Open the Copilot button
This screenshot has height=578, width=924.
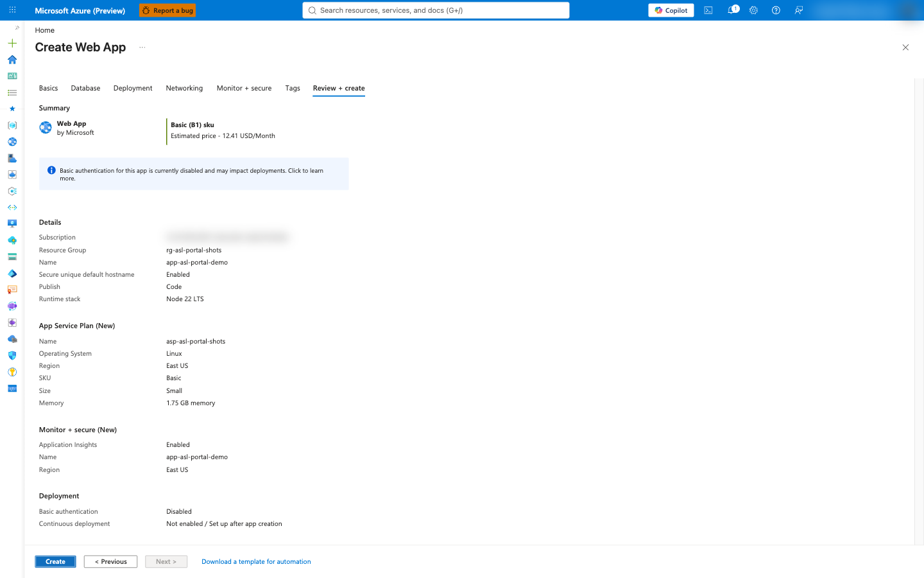[671, 10]
